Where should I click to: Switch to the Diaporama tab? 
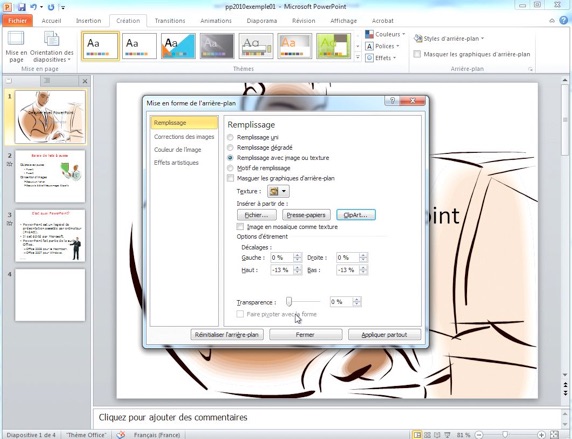click(262, 21)
